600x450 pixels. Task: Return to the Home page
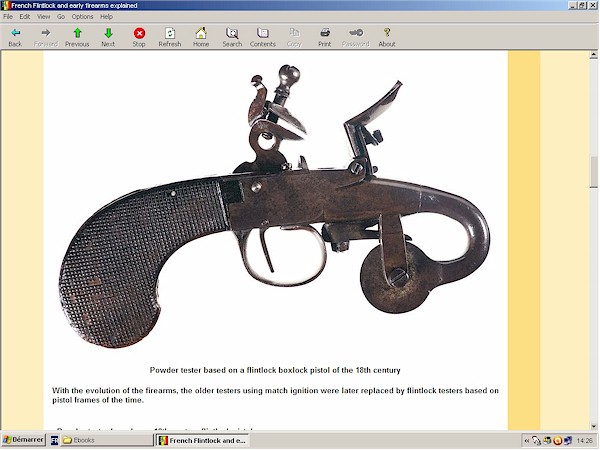pyautogui.click(x=201, y=38)
